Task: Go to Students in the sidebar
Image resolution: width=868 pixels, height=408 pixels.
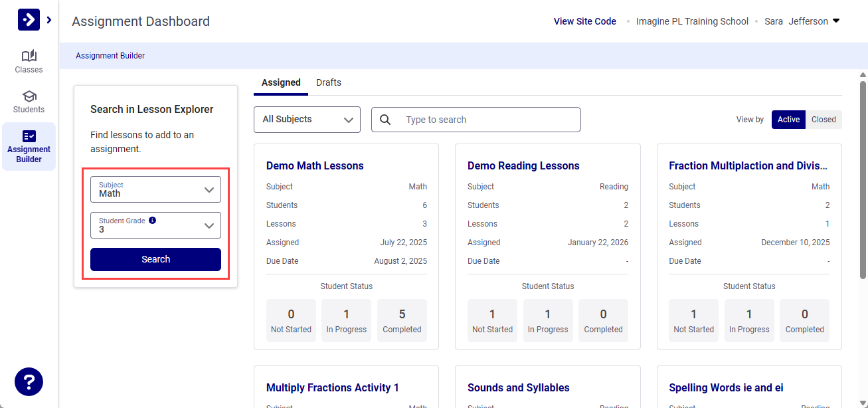Action: tap(29, 101)
